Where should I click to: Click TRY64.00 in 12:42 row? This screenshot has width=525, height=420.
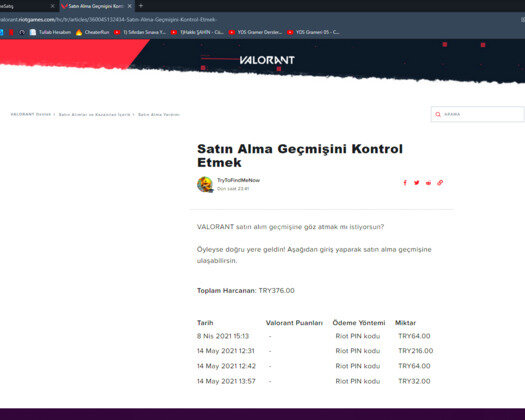click(x=414, y=366)
